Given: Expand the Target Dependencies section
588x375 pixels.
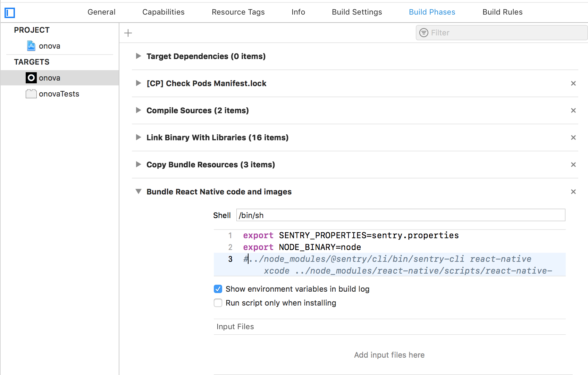Looking at the screenshot, I should (138, 56).
